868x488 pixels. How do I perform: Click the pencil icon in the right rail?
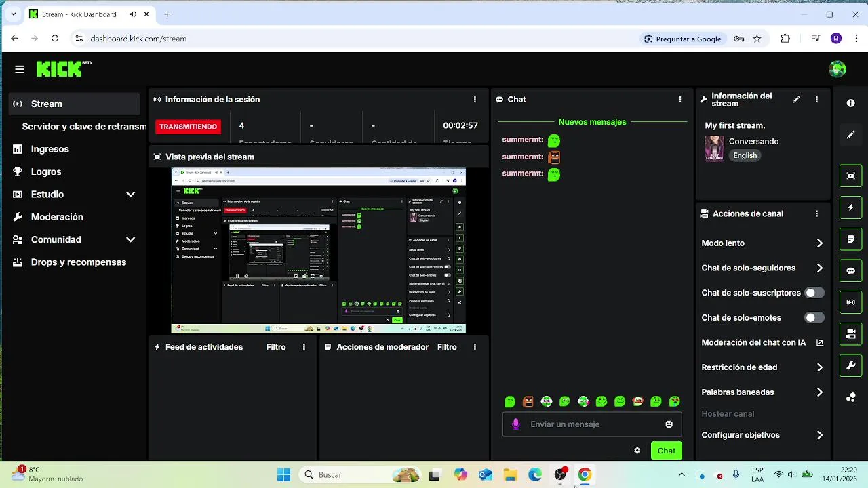coord(850,135)
